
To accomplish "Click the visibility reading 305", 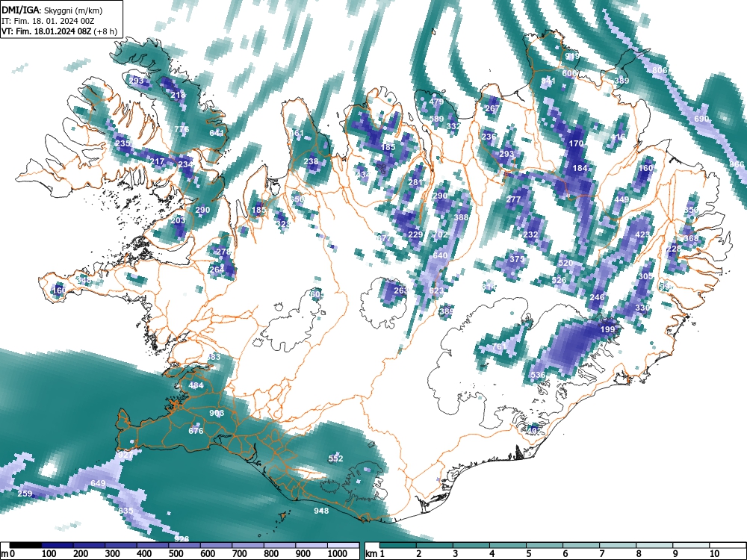I will pyautogui.click(x=645, y=277).
